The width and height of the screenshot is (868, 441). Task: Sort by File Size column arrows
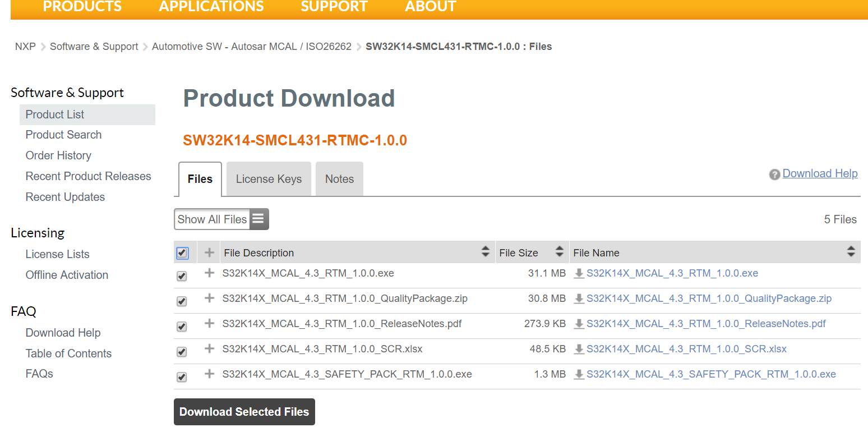point(559,252)
